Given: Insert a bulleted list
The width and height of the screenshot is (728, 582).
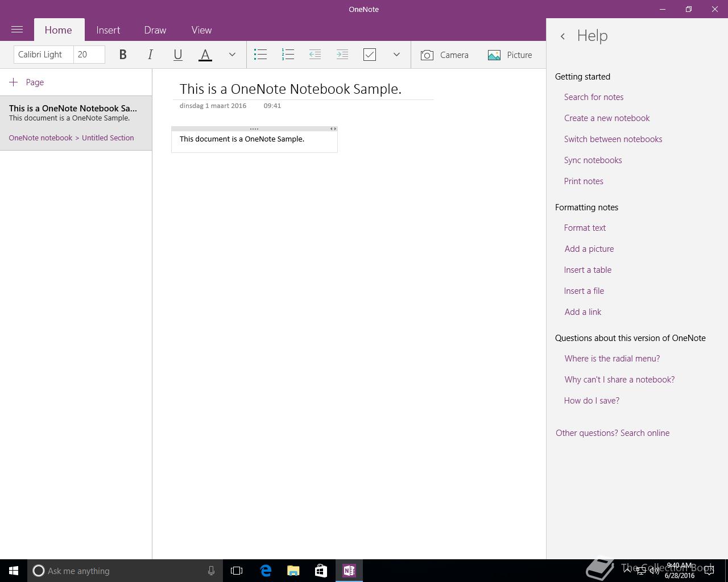Looking at the screenshot, I should tap(260, 55).
